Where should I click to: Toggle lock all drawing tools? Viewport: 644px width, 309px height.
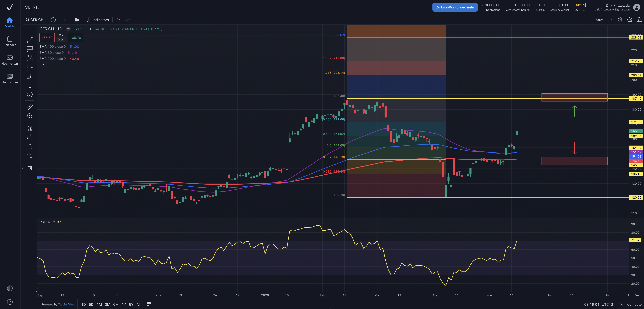tap(30, 146)
